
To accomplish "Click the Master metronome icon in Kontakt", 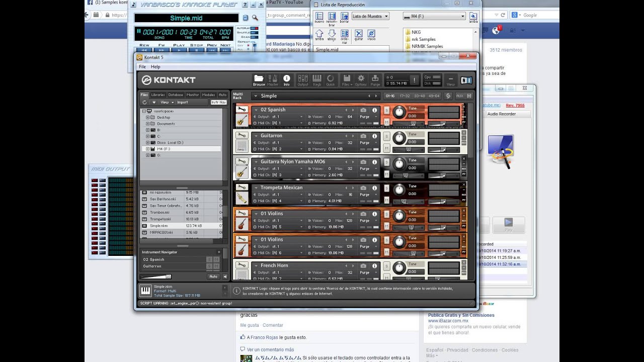I will pyautogui.click(x=273, y=80).
